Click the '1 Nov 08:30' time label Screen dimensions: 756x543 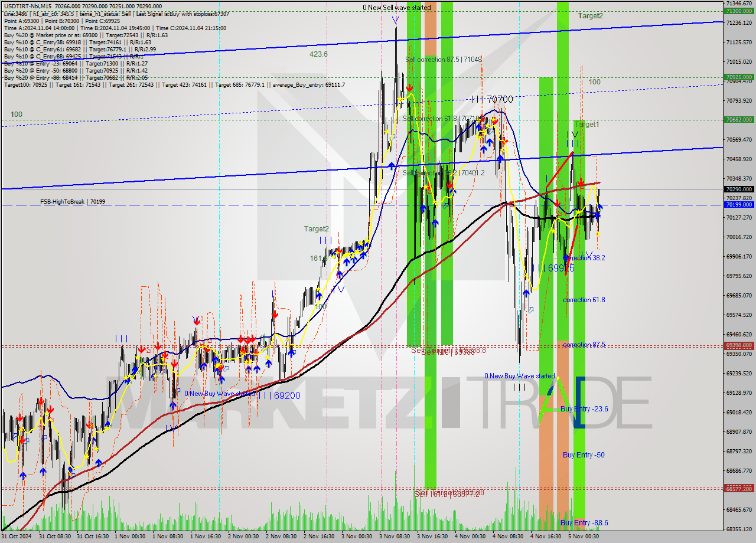coord(168,537)
